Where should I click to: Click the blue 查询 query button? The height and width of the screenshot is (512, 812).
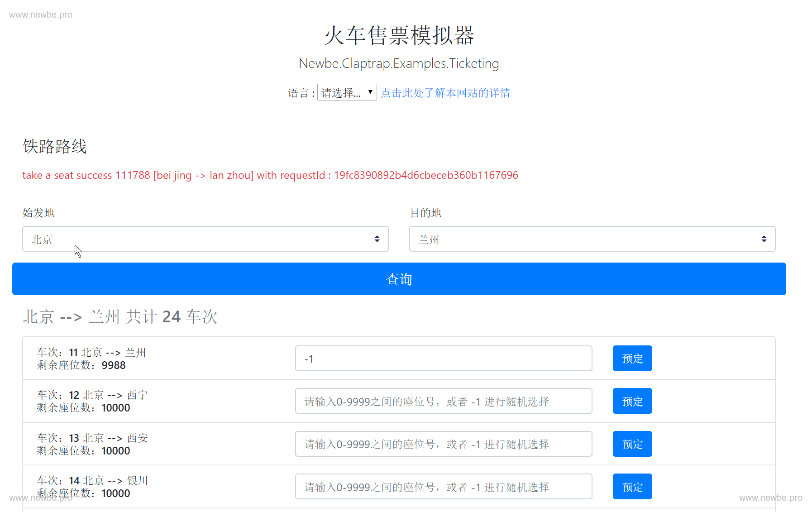[x=398, y=279]
